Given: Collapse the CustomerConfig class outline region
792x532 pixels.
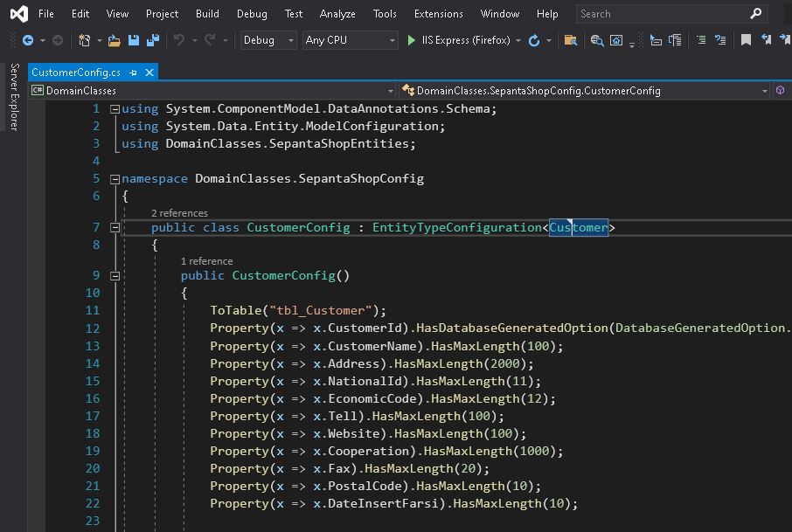Looking at the screenshot, I should click(x=115, y=227).
